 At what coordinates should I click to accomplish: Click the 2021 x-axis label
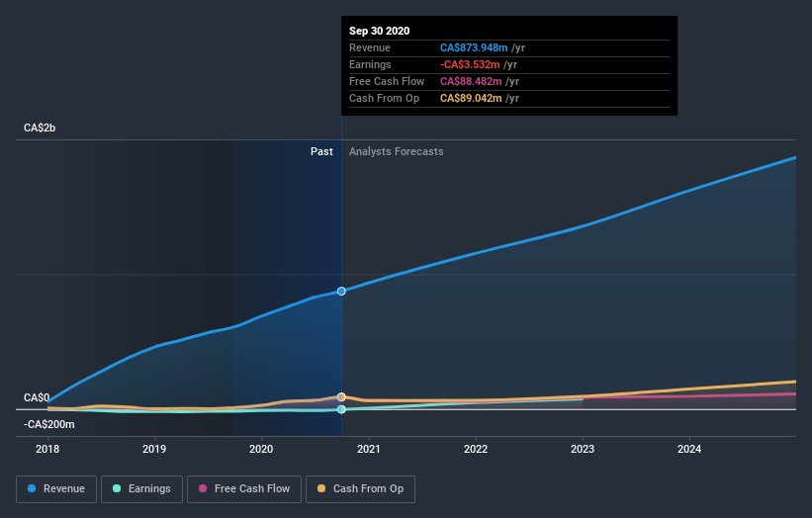point(368,449)
